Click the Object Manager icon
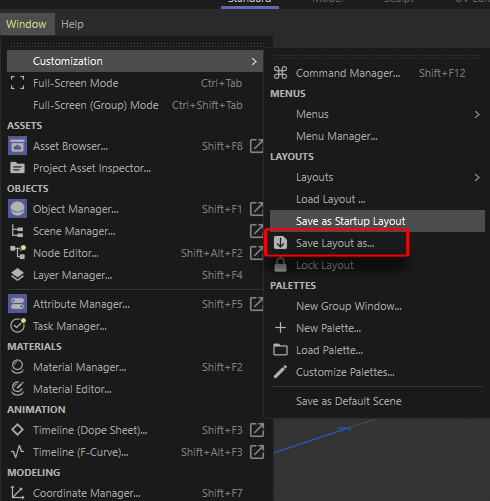 (x=17, y=209)
